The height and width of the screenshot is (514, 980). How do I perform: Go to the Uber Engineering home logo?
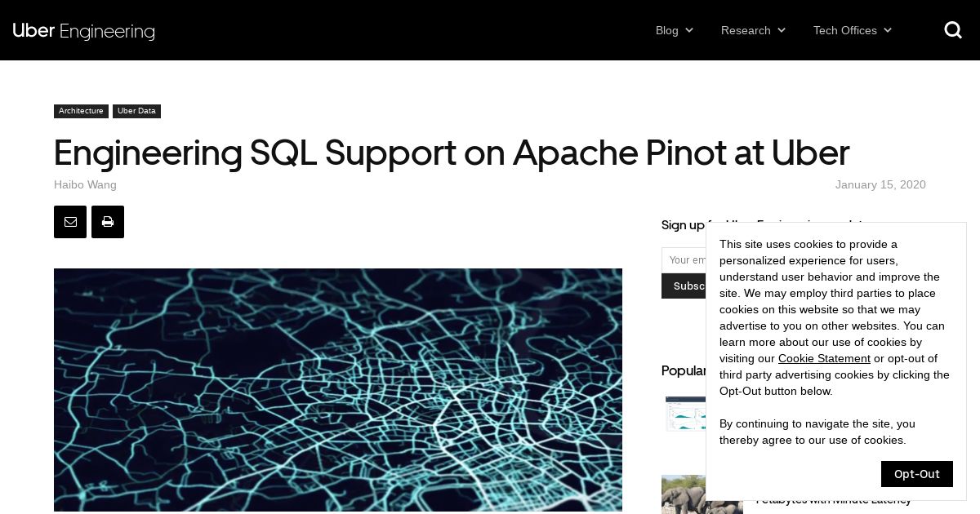(x=84, y=31)
